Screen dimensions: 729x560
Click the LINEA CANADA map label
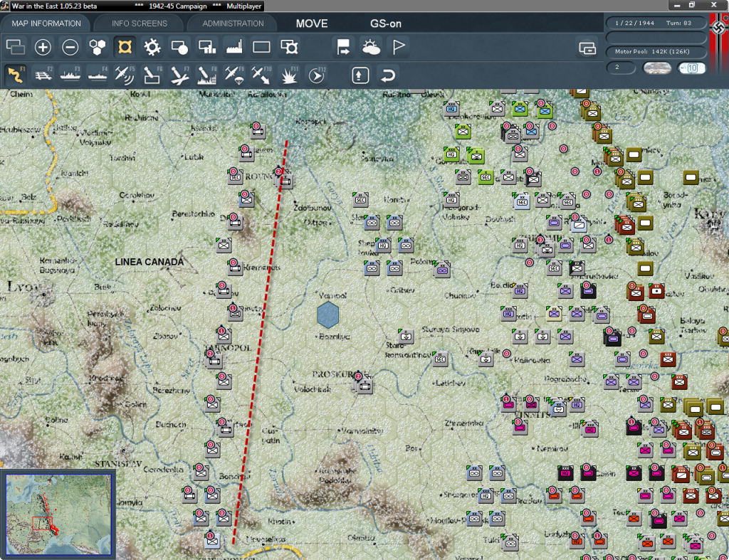click(150, 262)
